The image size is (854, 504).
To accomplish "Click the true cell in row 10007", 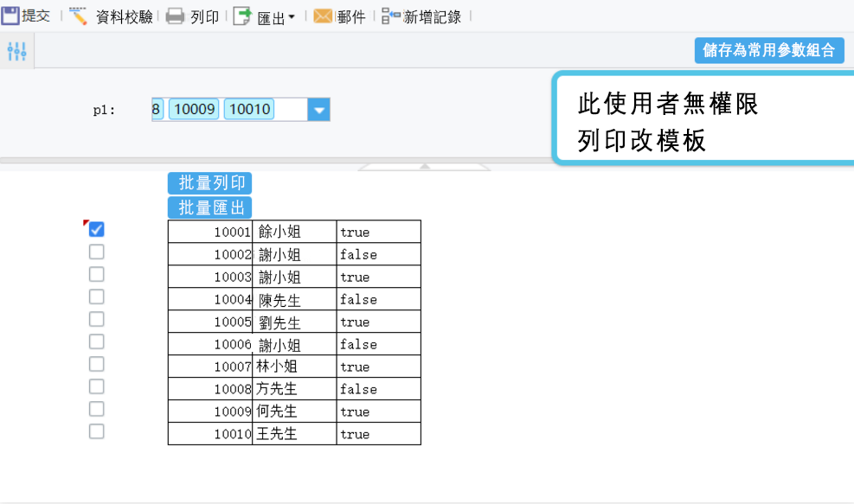I will (378, 367).
